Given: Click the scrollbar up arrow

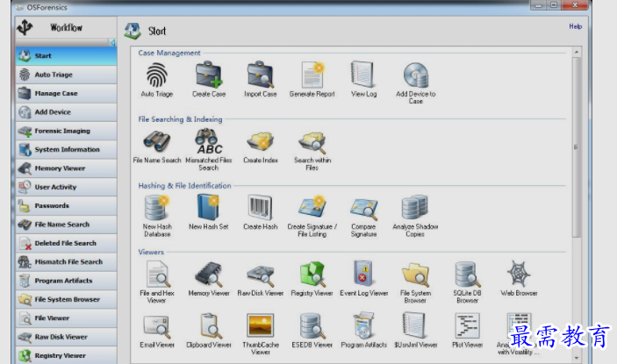Looking at the screenshot, I should pyautogui.click(x=577, y=52).
